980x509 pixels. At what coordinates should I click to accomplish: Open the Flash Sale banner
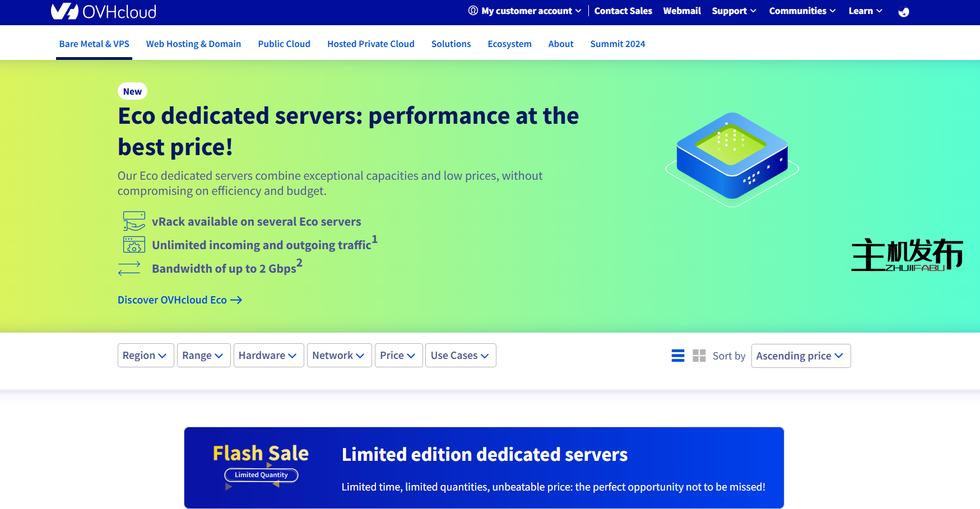(484, 468)
